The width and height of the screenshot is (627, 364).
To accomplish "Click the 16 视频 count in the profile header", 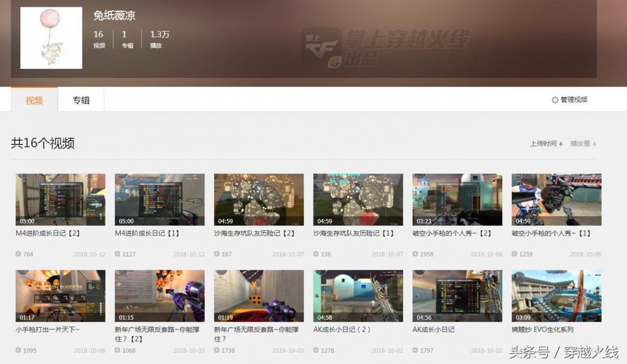I will 99,39.
